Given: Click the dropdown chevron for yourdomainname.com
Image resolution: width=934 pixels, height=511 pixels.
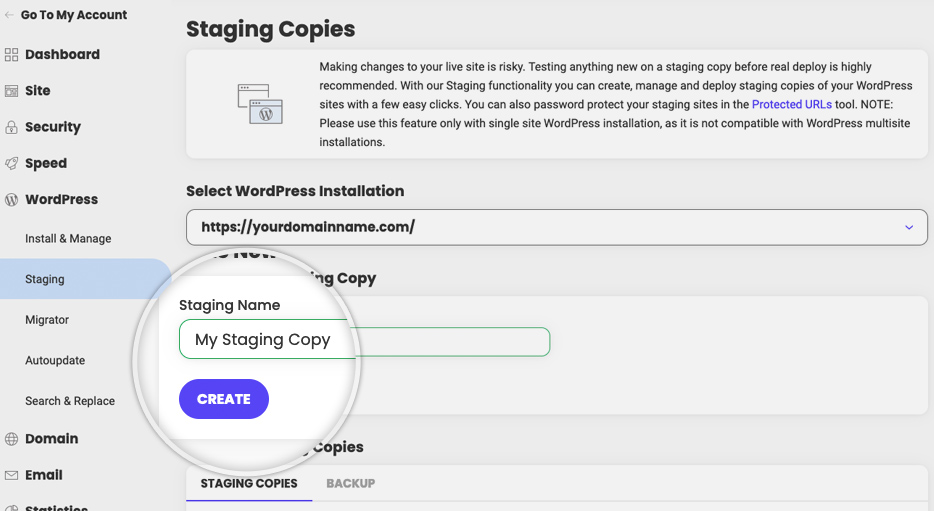Looking at the screenshot, I should click(909, 227).
